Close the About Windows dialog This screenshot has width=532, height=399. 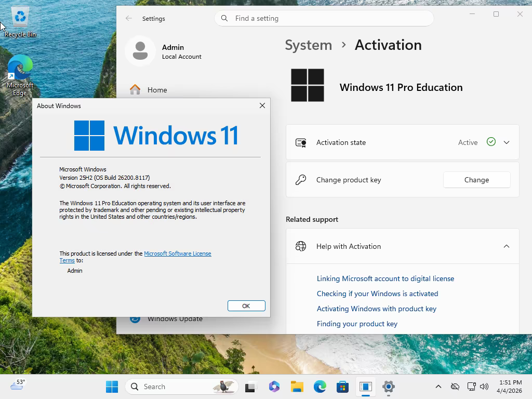click(262, 105)
